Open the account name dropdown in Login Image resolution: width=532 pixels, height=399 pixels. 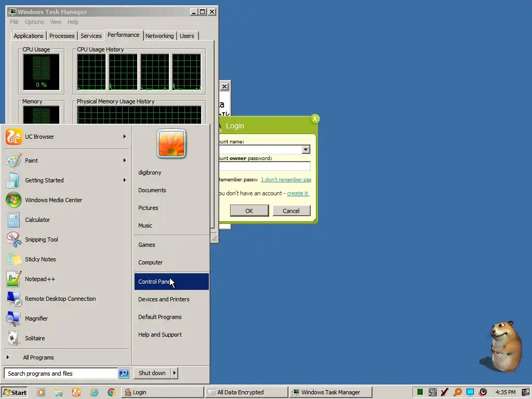pyautogui.click(x=305, y=150)
